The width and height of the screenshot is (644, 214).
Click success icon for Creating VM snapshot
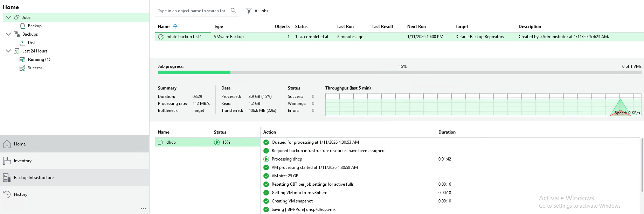pos(266,201)
